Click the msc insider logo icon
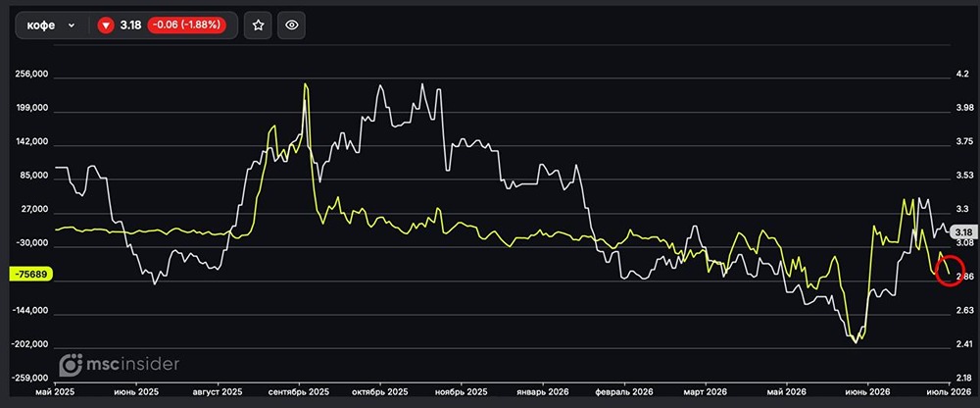 [x=71, y=365]
